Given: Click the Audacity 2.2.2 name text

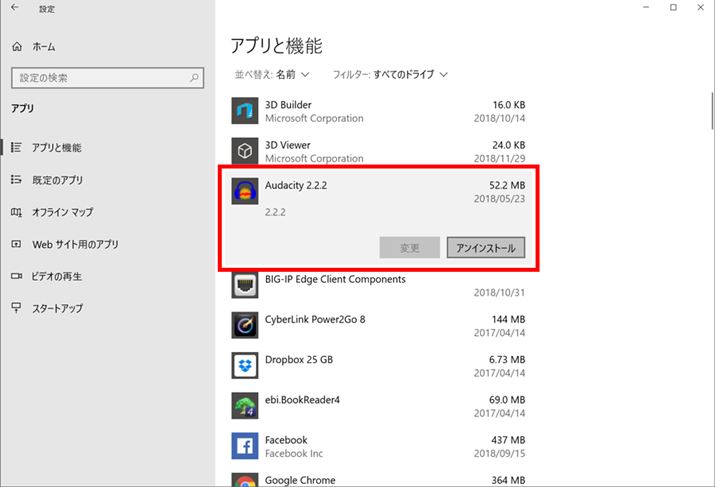Looking at the screenshot, I should pos(296,185).
